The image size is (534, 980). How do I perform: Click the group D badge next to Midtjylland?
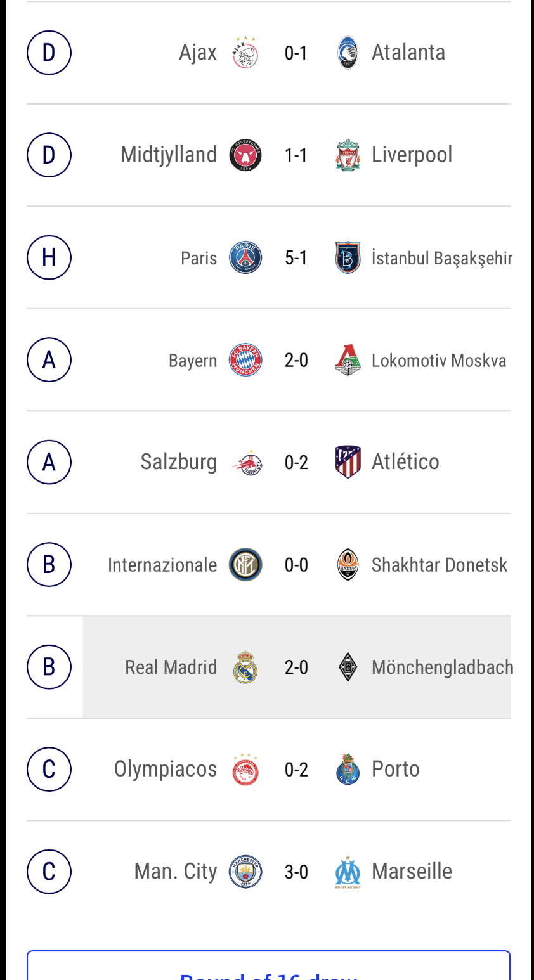click(49, 154)
